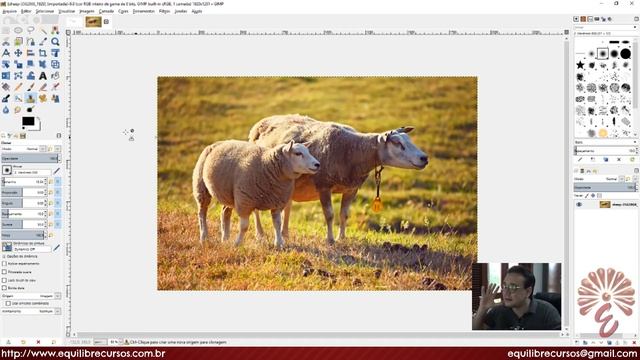Image resolution: width=640 pixels, height=360 pixels.
Task: Select the Ellipse Select tool
Action: [x=18, y=30]
